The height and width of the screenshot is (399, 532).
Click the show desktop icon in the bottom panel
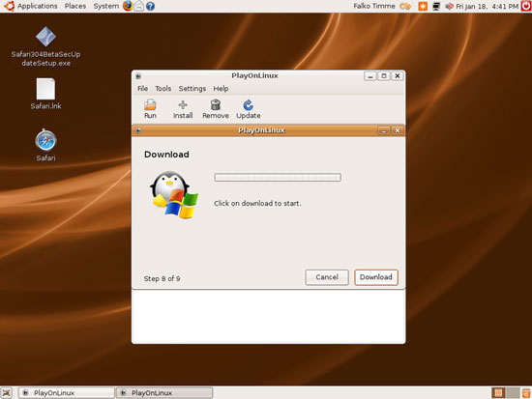pos(7,393)
